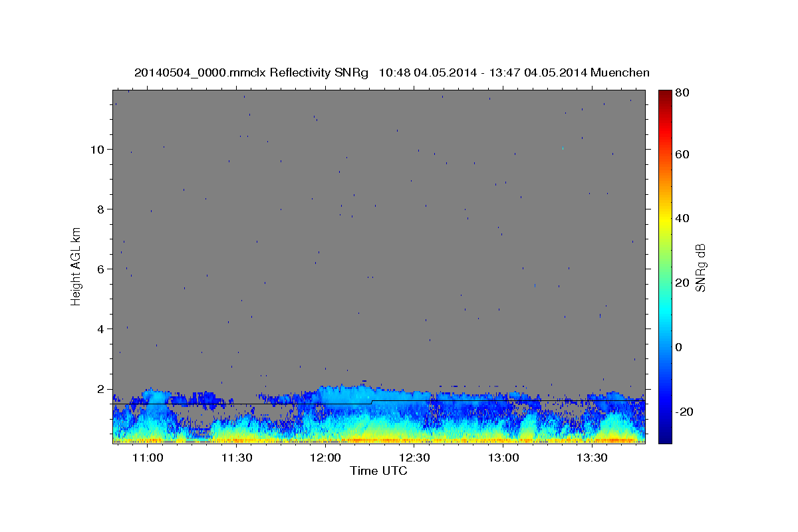The height and width of the screenshot is (532, 798).
Task: Pick the dark red top of the colorbar
Action: (x=665, y=95)
